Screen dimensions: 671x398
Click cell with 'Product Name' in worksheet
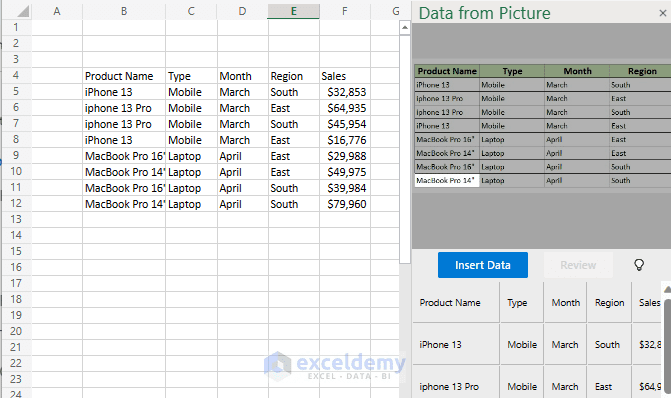(x=124, y=76)
